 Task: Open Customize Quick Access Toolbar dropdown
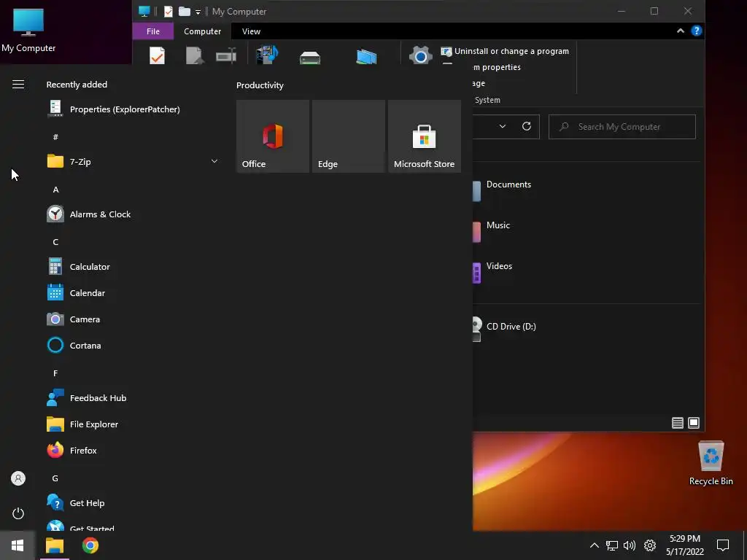pyautogui.click(x=198, y=12)
